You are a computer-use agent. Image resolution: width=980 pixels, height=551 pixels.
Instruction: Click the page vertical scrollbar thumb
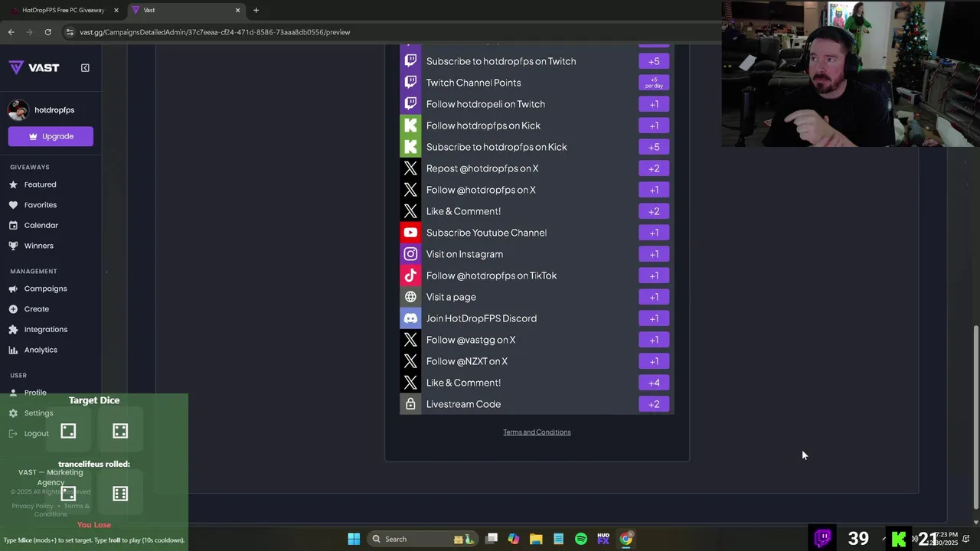pos(975,416)
